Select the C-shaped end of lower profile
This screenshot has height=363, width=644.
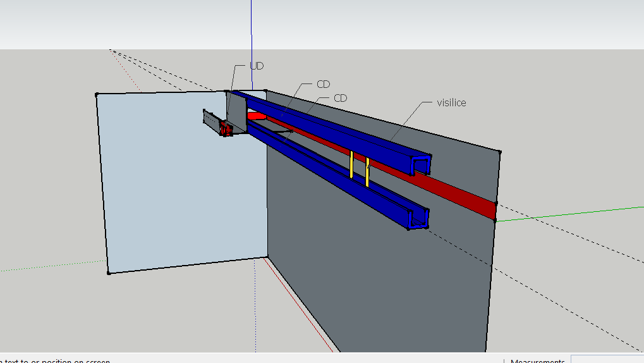coord(418,219)
